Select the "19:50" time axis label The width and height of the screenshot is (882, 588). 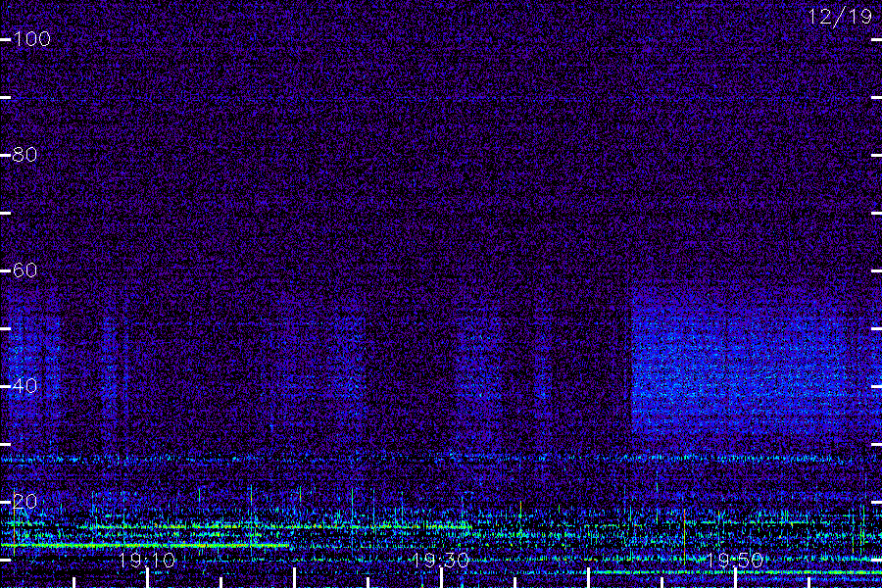[x=735, y=560]
